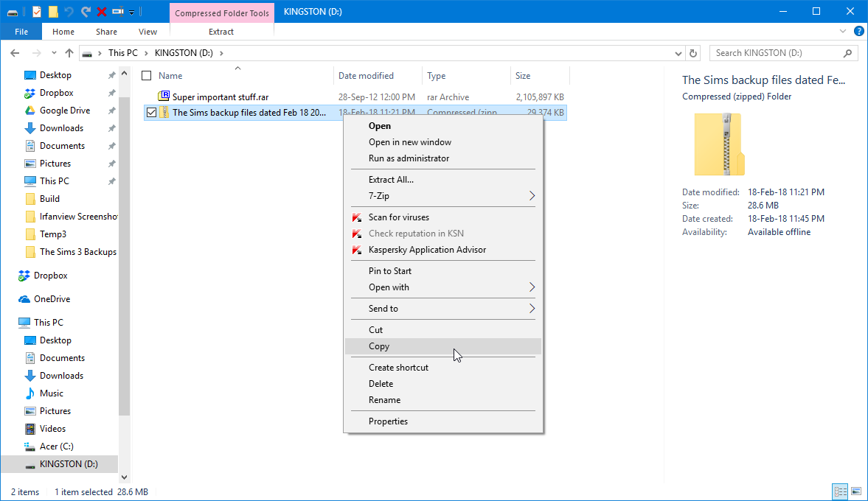Switch to the View ribbon tab
868x501 pixels.
click(147, 32)
